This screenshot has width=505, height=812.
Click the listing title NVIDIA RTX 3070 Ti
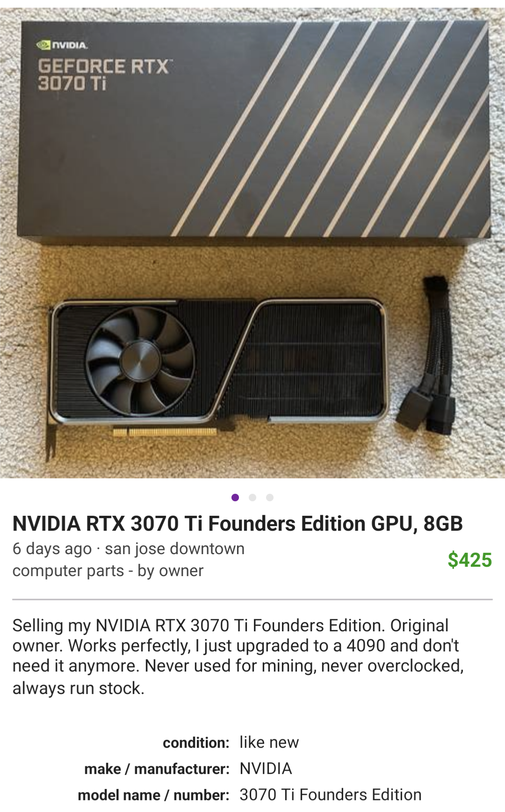[x=238, y=524]
